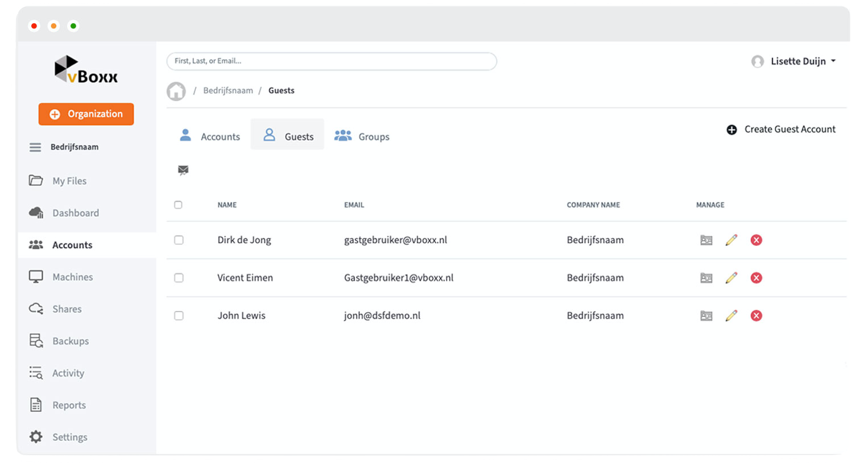Open the Lisette Duijn user dropdown
868x471 pixels.
point(794,61)
